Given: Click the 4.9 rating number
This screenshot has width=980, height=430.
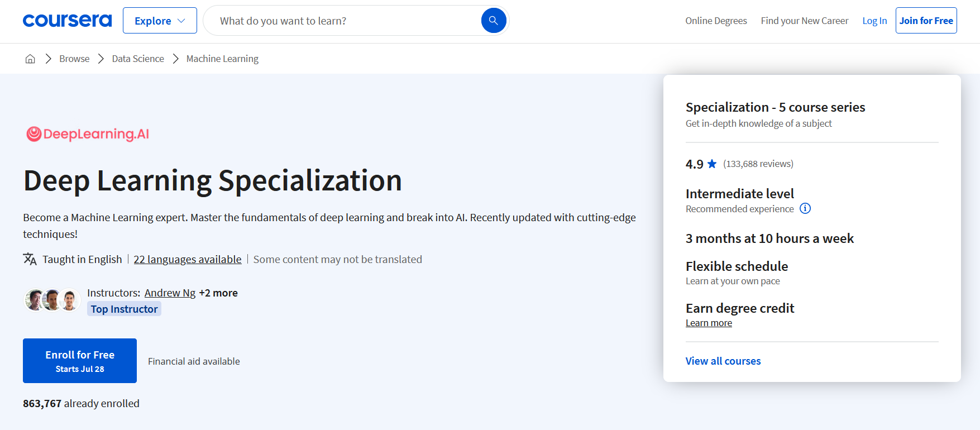Looking at the screenshot, I should (694, 164).
